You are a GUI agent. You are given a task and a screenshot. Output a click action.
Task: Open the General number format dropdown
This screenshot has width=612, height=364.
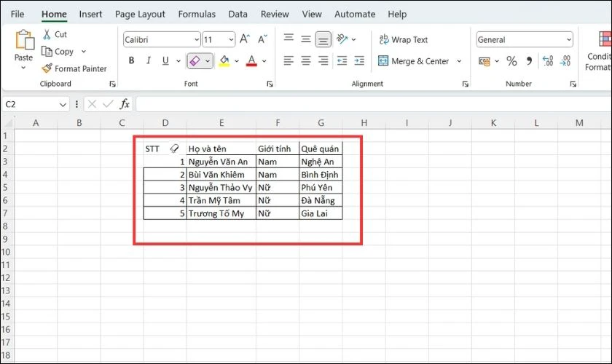click(569, 39)
